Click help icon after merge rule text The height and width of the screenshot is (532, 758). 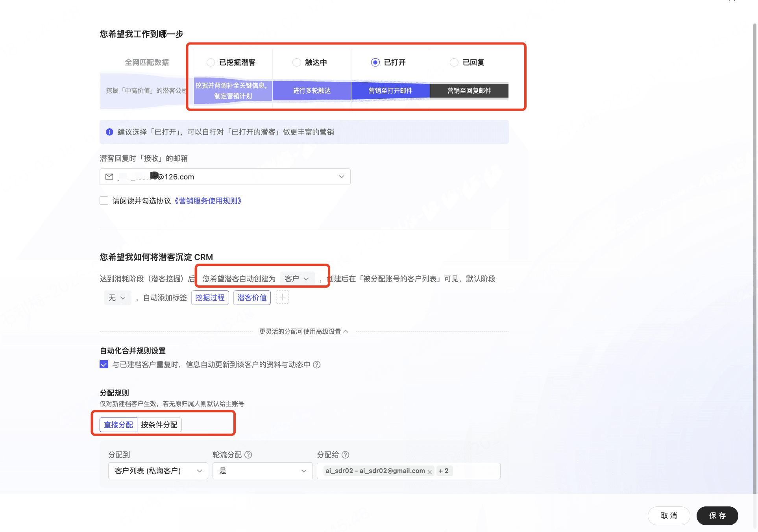(x=317, y=365)
